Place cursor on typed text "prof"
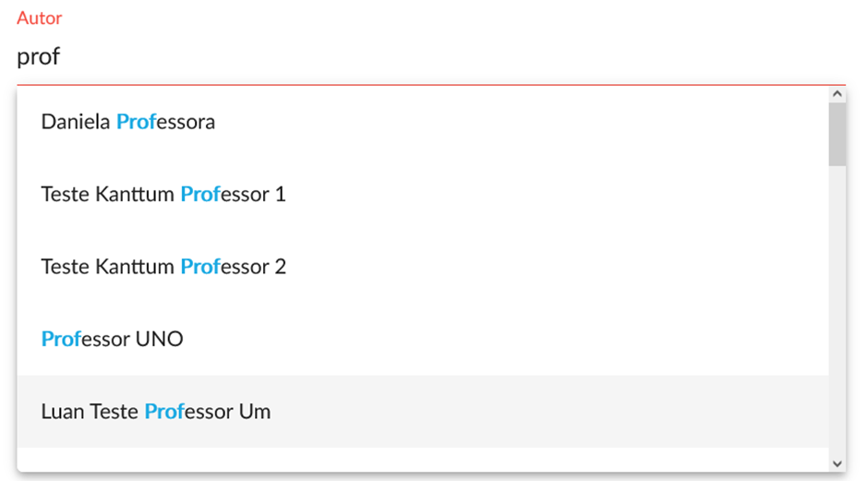 tap(38, 57)
